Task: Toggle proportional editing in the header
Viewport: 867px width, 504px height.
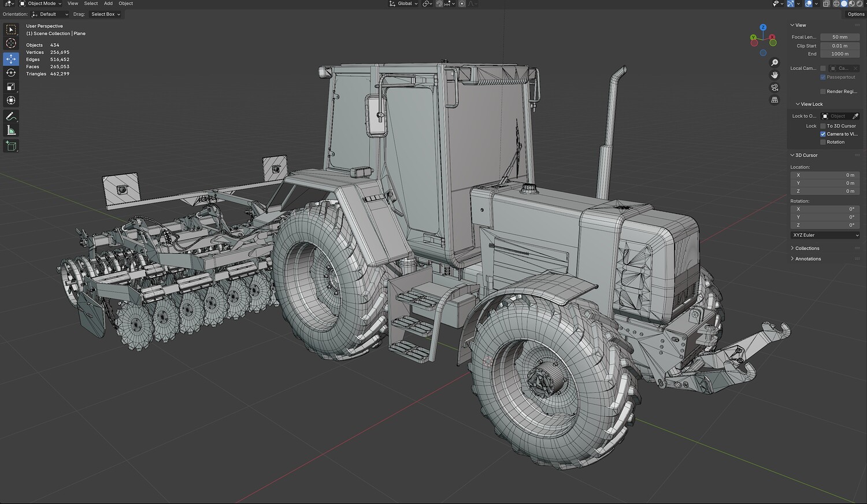Action: coord(462,3)
